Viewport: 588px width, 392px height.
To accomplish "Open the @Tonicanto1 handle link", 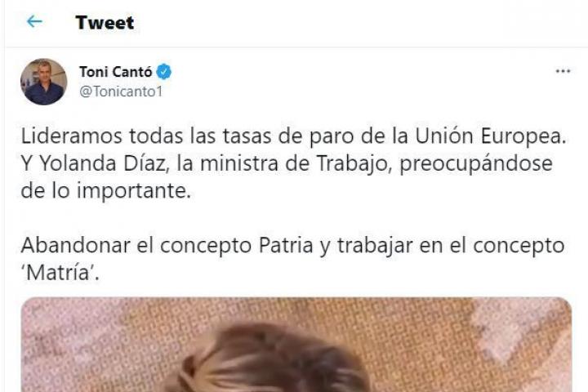I will point(121,91).
